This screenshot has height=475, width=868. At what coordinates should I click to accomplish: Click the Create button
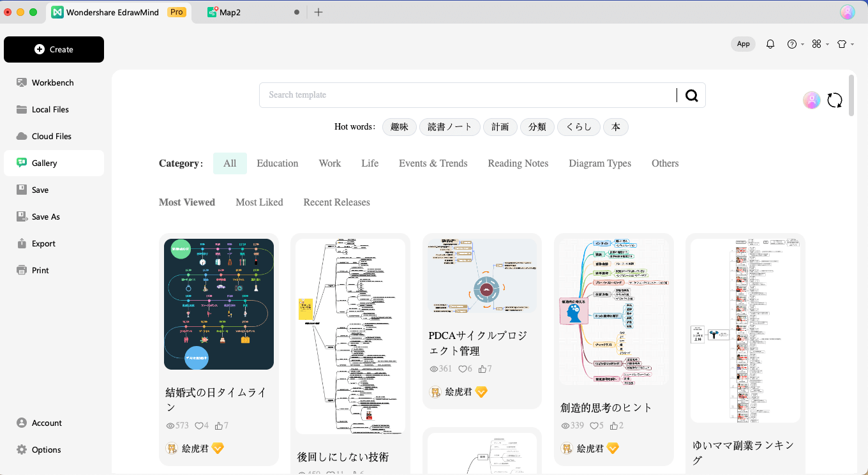point(54,49)
